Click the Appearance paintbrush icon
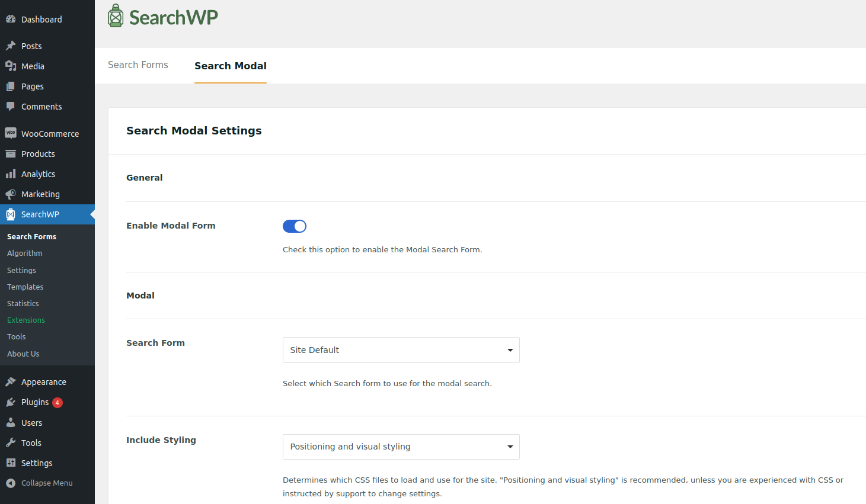The image size is (866, 504). click(11, 382)
